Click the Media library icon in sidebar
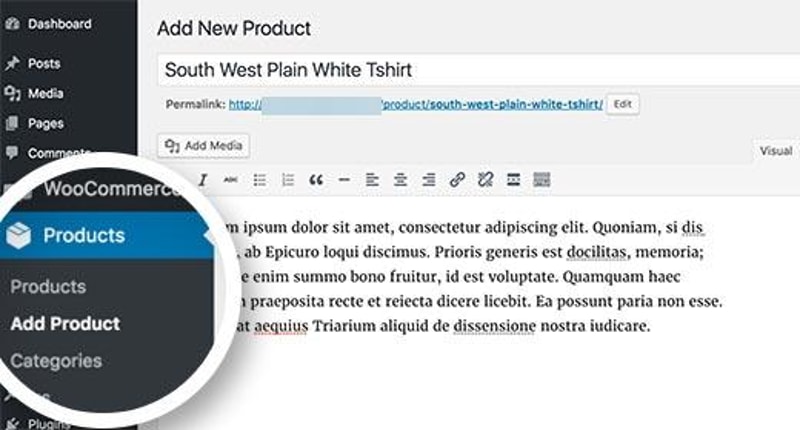 coord(12,93)
